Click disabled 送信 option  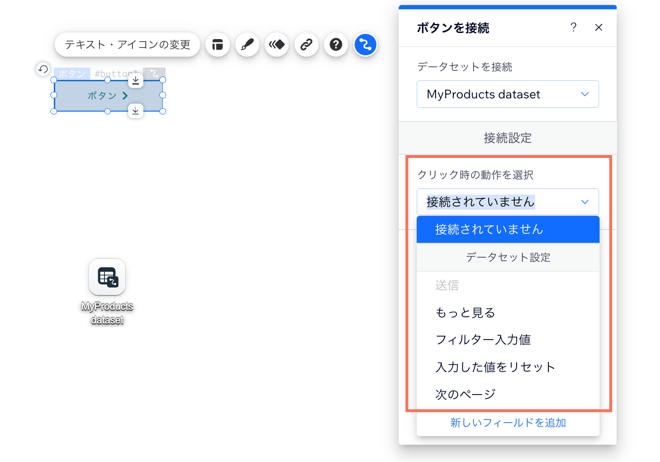[x=508, y=285]
